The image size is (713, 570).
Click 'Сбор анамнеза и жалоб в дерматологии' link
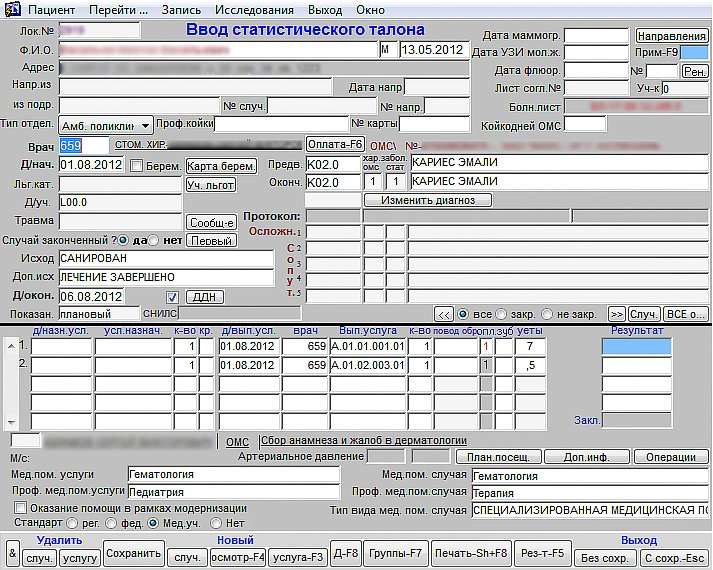(364, 440)
